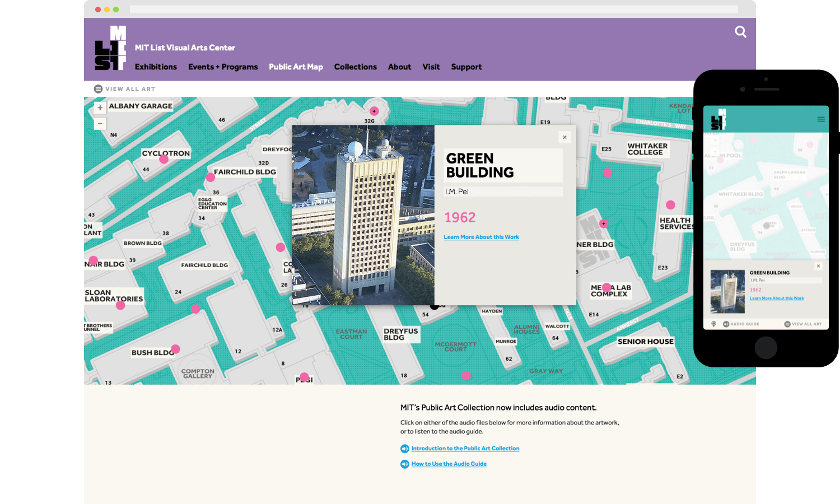Select the pink marker on NAIR BLDG label
Viewport: 840px width, 504px height.
coord(94,260)
